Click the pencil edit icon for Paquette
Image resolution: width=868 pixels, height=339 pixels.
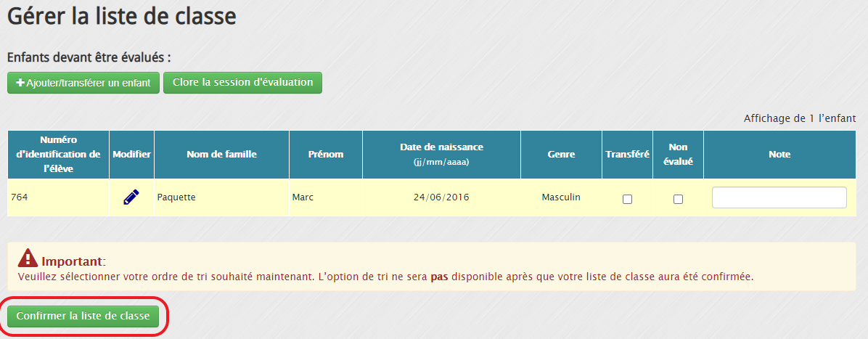[131, 197]
